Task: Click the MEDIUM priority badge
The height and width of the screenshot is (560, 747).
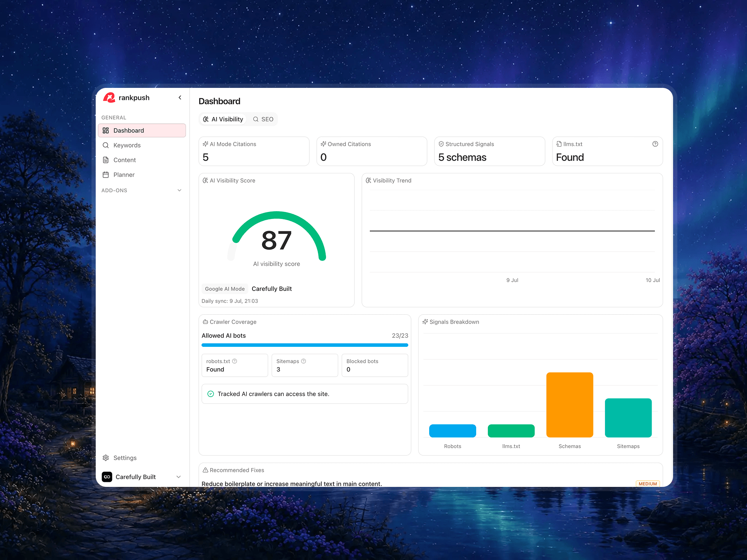Action: (648, 484)
